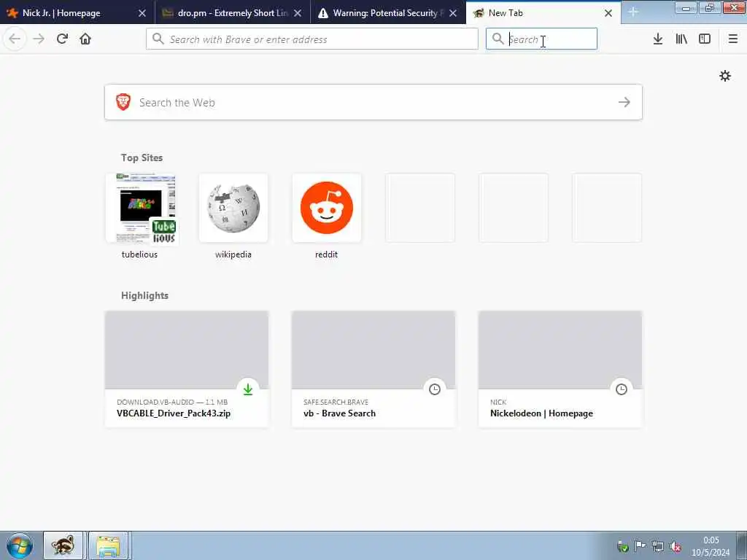The image size is (747, 560).
Task: Open the library bookshelf icon
Action: click(x=681, y=39)
